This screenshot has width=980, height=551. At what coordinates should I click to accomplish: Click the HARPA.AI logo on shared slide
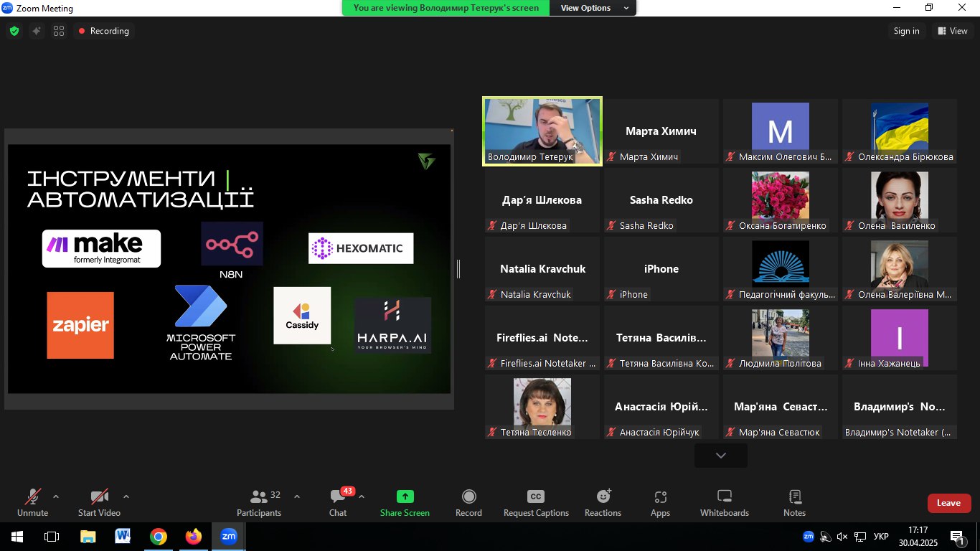[x=392, y=325]
